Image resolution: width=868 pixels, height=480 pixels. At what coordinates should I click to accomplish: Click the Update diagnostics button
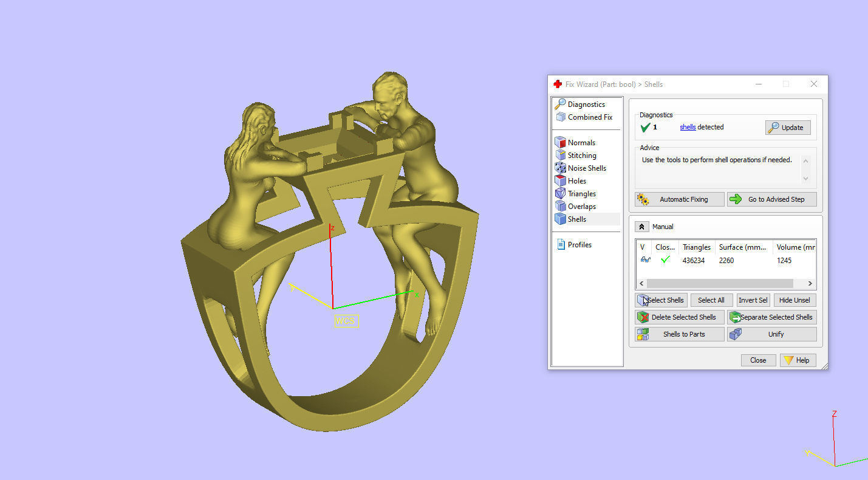788,128
